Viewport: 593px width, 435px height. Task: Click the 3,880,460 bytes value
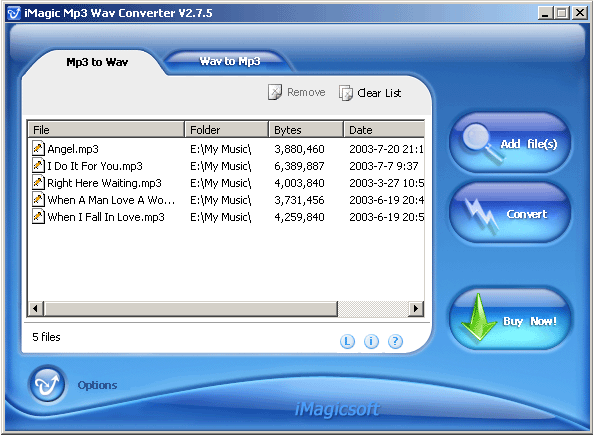point(299,149)
